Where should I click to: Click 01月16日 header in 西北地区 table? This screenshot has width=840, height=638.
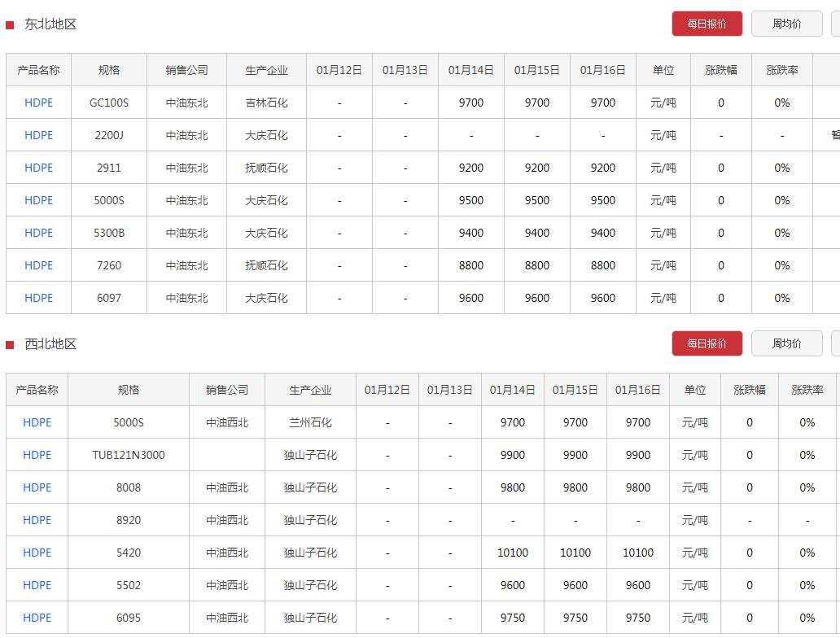[638, 390]
